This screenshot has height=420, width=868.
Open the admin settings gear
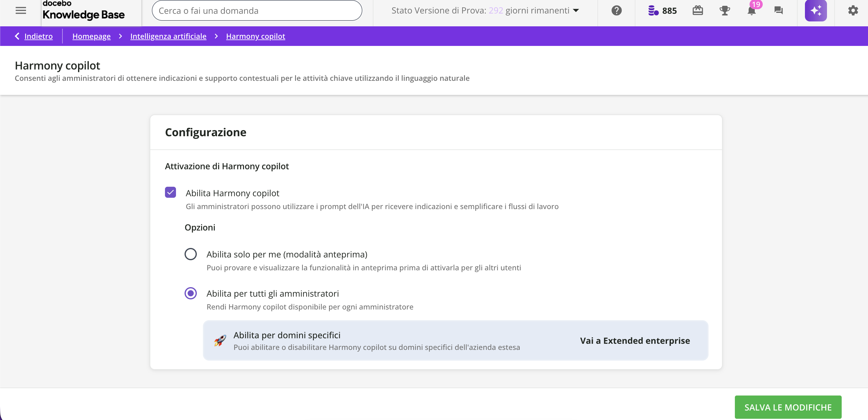[x=853, y=10]
